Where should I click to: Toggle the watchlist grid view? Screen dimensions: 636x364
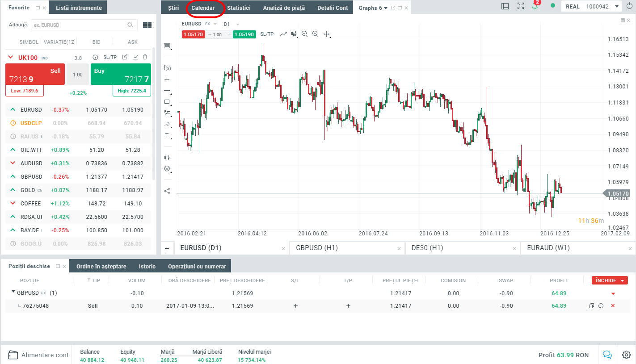point(147,25)
